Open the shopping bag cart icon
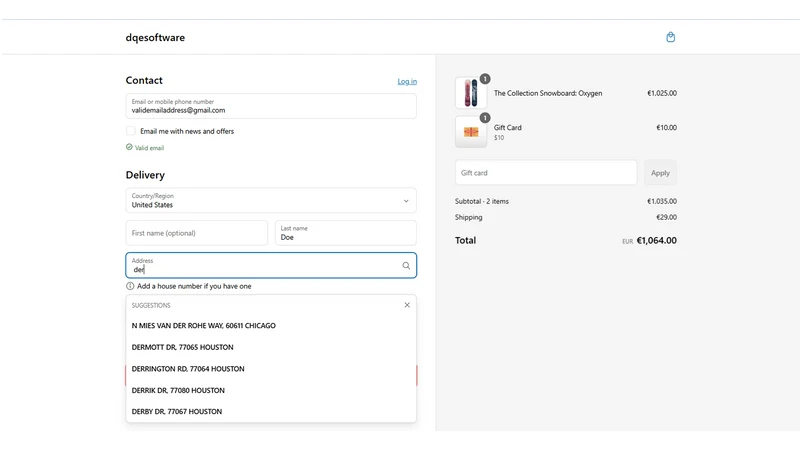Image resolution: width=800 pixels, height=450 pixels. point(670,37)
